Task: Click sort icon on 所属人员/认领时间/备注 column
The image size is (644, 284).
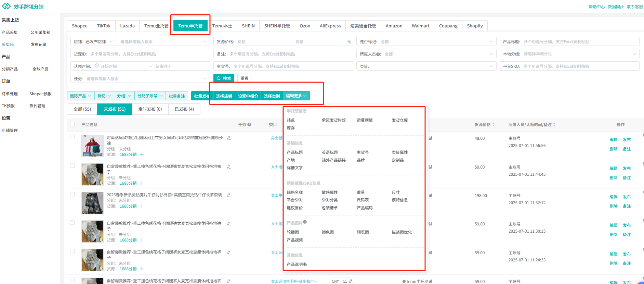Action: pos(554,125)
